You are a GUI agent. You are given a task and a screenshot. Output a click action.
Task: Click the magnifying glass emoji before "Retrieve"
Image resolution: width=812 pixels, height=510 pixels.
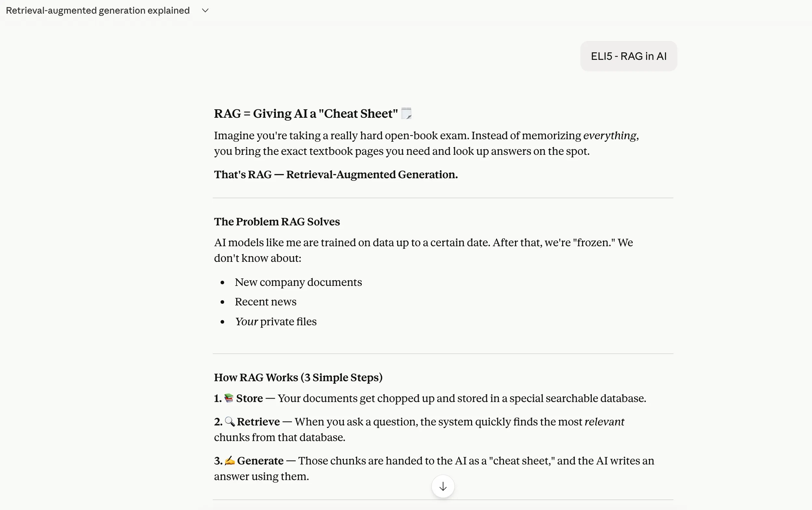point(229,421)
